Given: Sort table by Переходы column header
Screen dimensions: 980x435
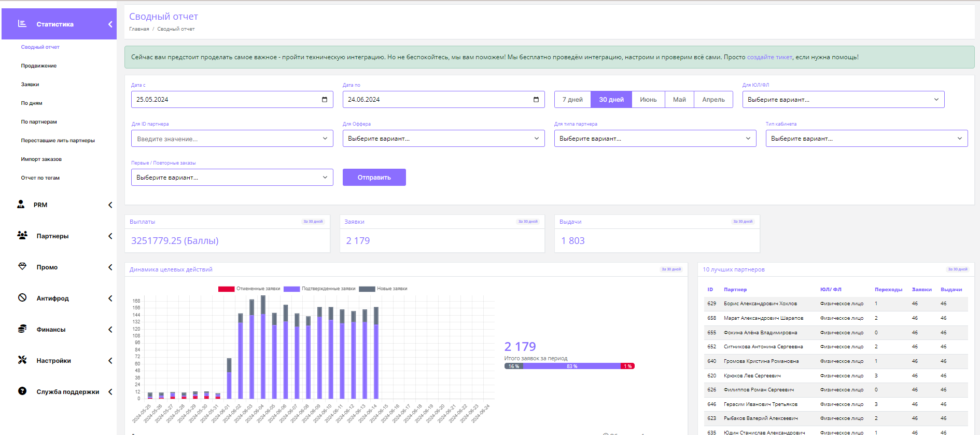Looking at the screenshot, I should point(888,290).
